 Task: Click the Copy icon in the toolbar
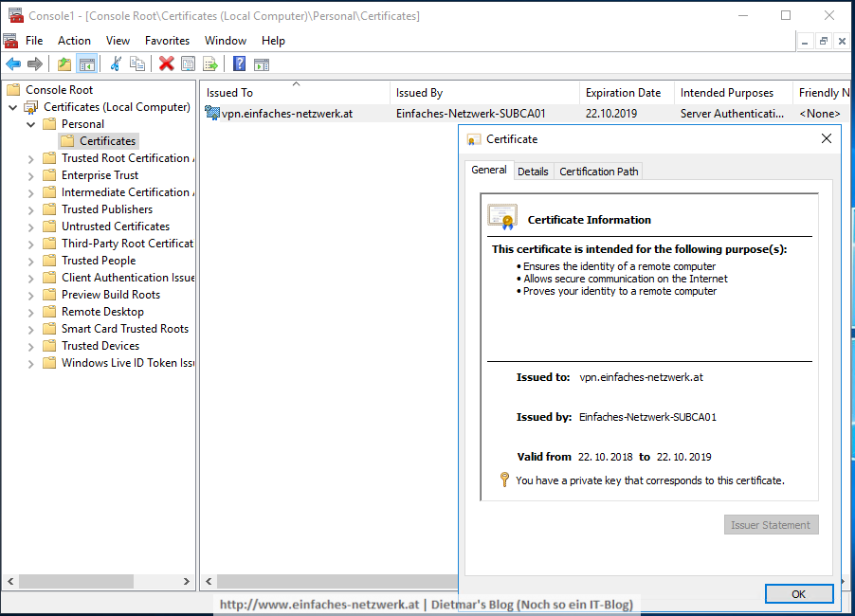137,64
